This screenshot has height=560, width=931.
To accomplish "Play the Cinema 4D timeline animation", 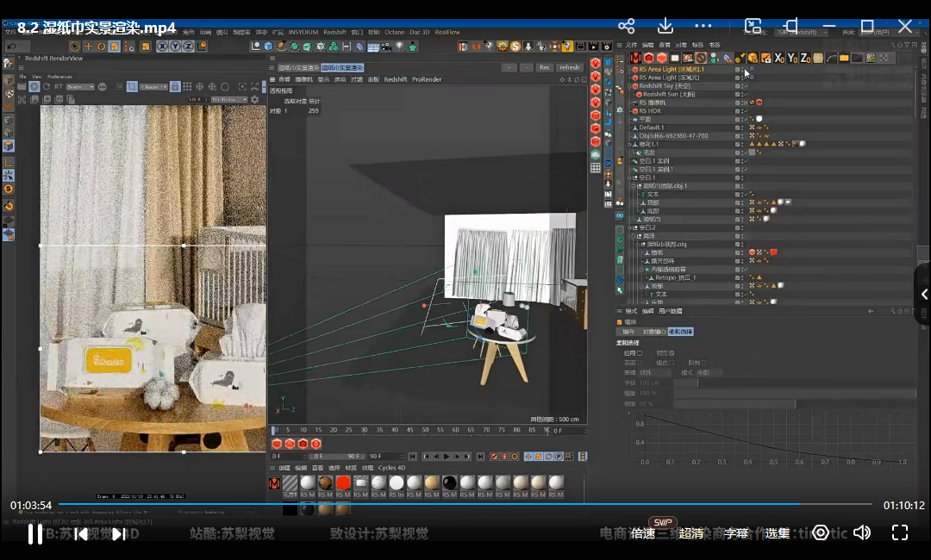I will click(447, 457).
